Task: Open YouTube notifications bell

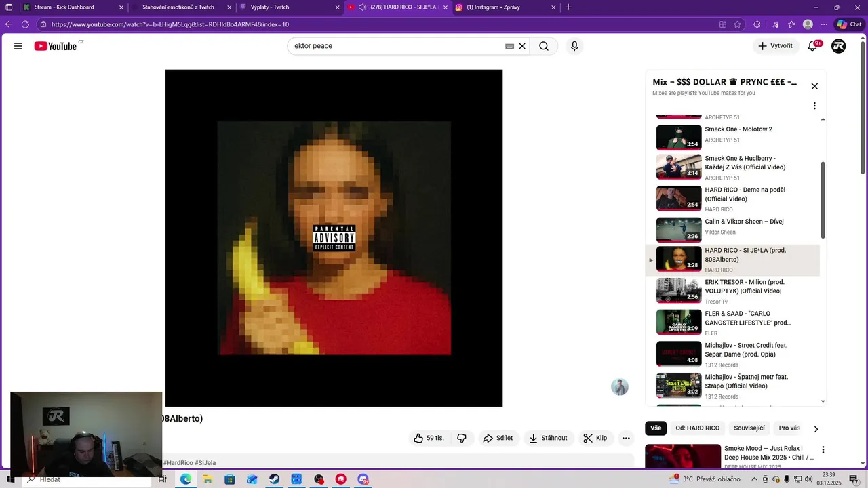Action: pyautogui.click(x=812, y=46)
